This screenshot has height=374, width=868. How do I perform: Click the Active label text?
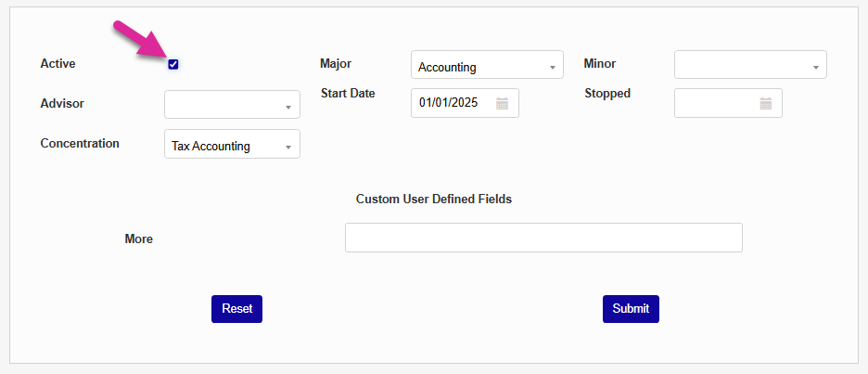click(x=58, y=64)
